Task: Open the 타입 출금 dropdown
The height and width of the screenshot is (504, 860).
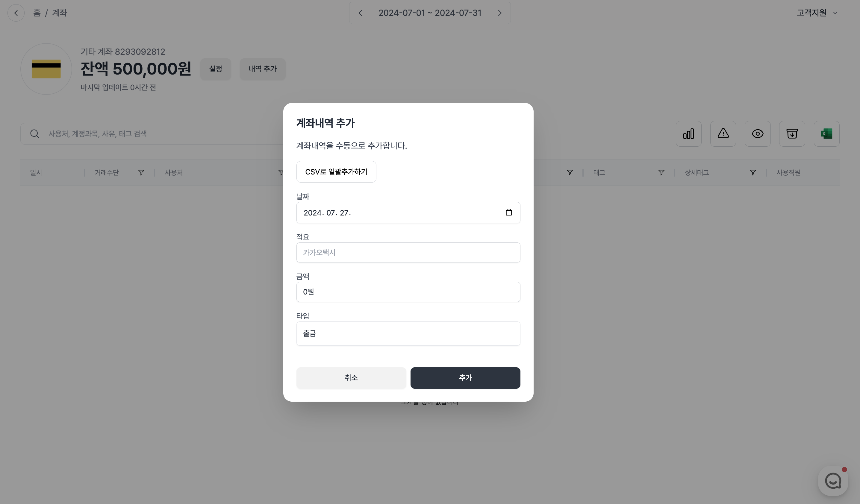Action: click(408, 333)
